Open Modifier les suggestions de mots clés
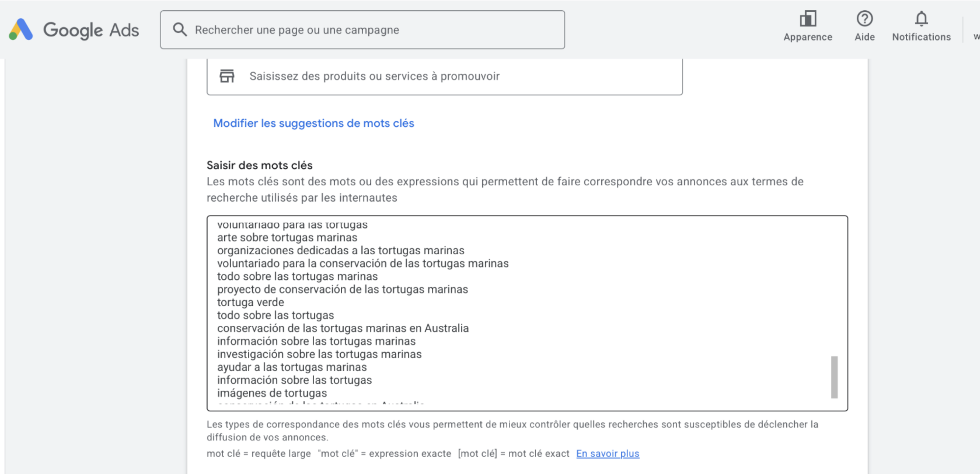Screen dimensions: 980x474 tap(314, 123)
